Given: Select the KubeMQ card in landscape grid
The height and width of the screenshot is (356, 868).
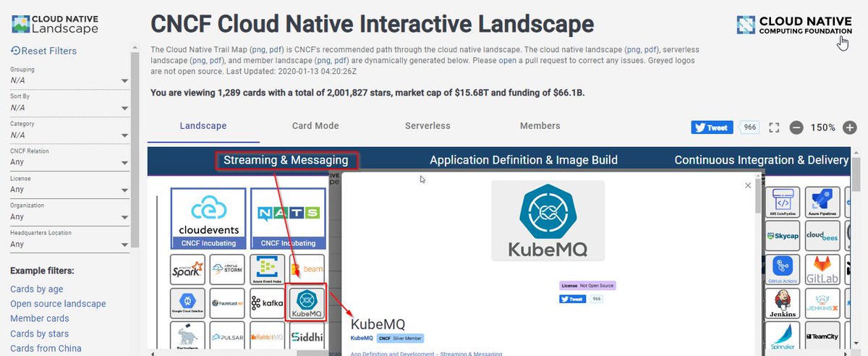Looking at the screenshot, I should (307, 303).
